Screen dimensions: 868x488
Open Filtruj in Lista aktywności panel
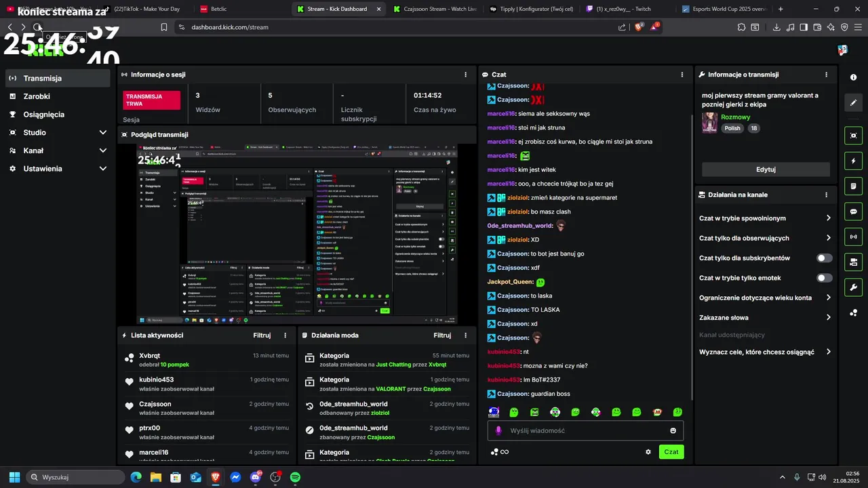262,335
